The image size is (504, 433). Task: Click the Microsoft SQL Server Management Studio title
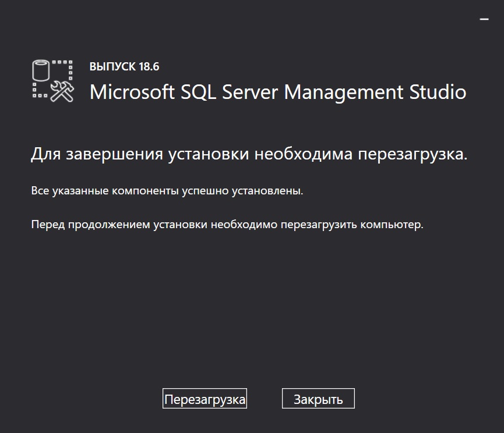tap(278, 92)
